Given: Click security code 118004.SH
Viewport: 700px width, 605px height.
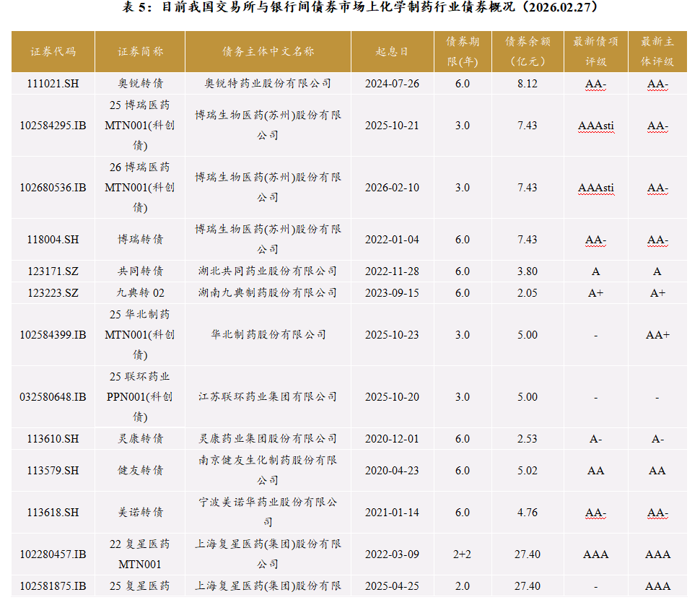Looking at the screenshot, I should pyautogui.click(x=53, y=240).
